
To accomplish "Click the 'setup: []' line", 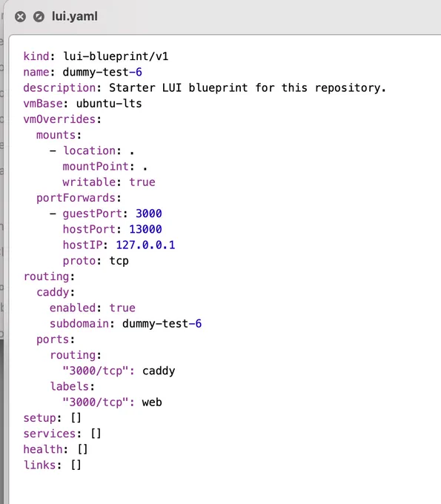I will pos(53,418).
